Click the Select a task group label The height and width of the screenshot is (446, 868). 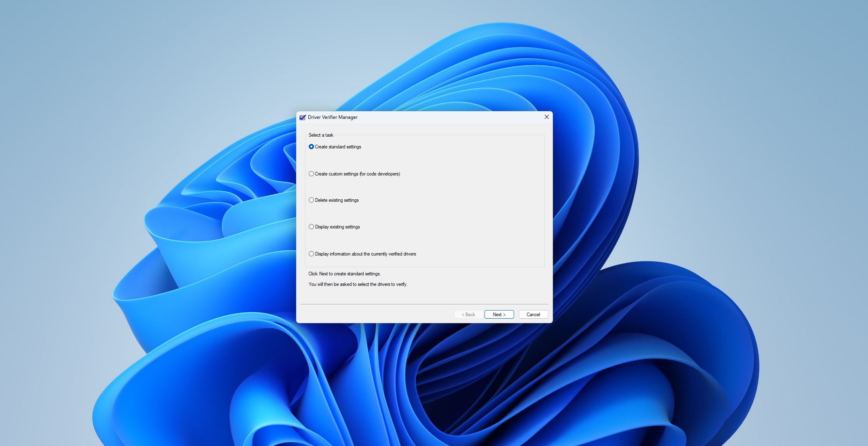click(x=321, y=135)
